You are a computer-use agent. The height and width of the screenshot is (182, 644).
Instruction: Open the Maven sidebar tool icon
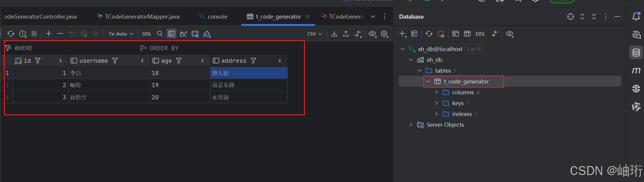click(x=636, y=71)
